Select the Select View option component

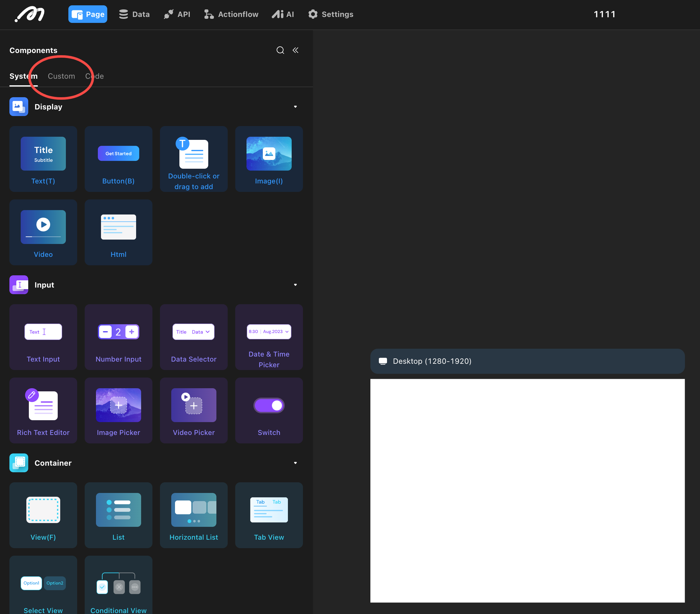click(43, 586)
